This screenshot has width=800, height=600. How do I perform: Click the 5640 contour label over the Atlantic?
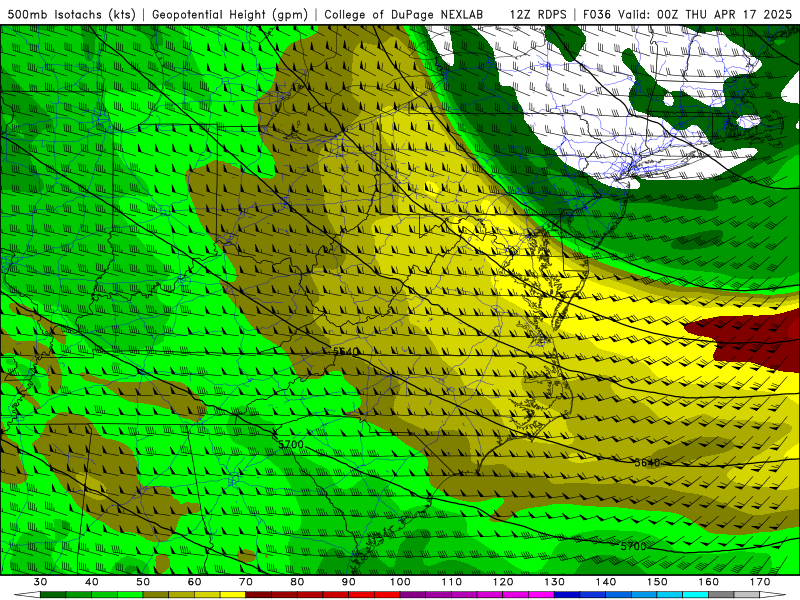point(647,463)
